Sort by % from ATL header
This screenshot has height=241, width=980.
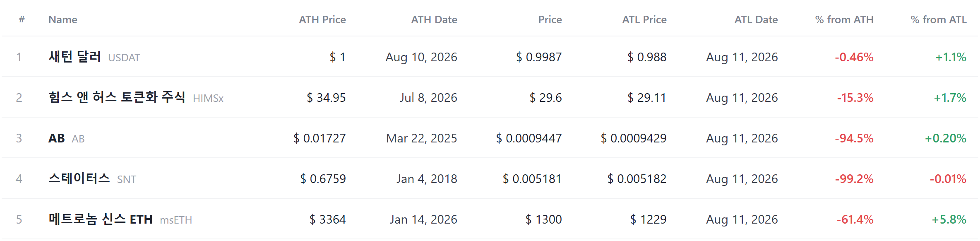939,19
